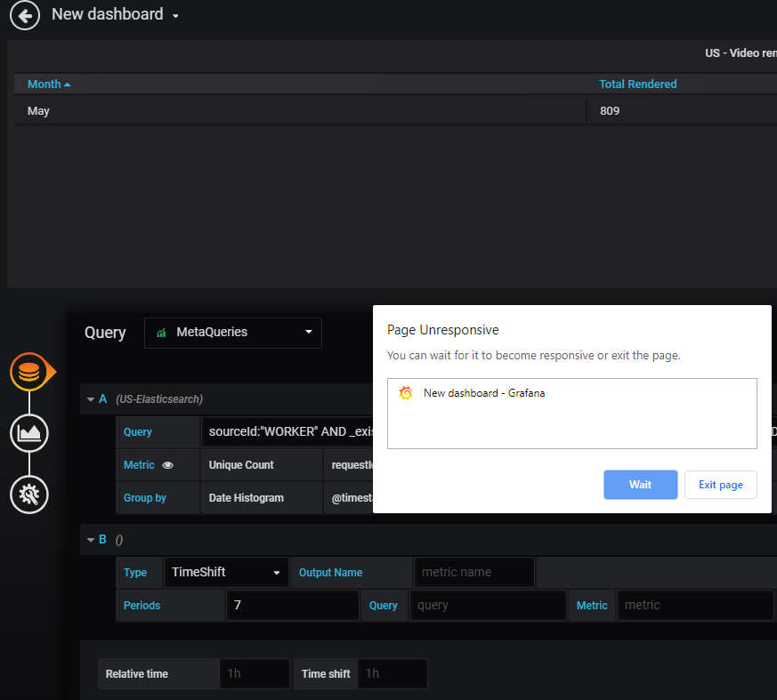The width and height of the screenshot is (777, 700).
Task: Switch to the Visualization tab icon
Action: (x=29, y=433)
